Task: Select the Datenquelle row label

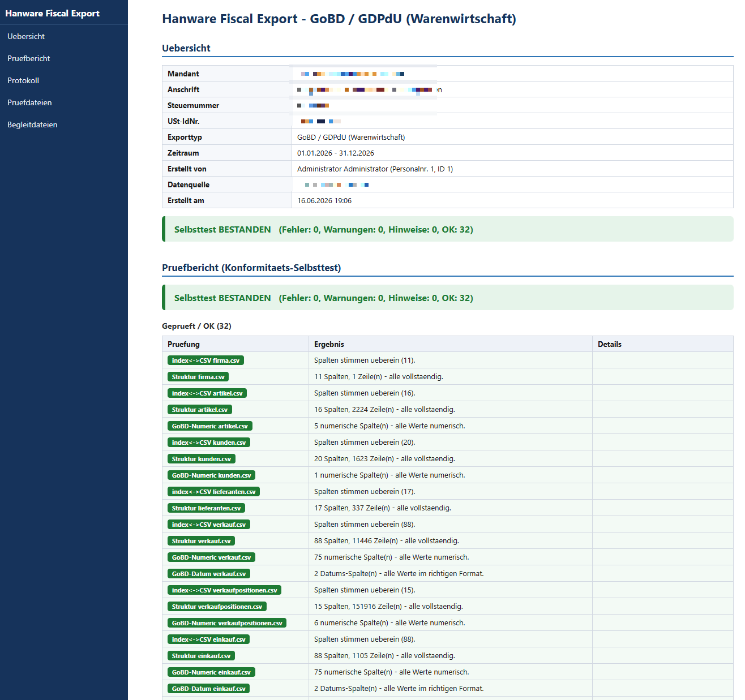Action: point(189,184)
